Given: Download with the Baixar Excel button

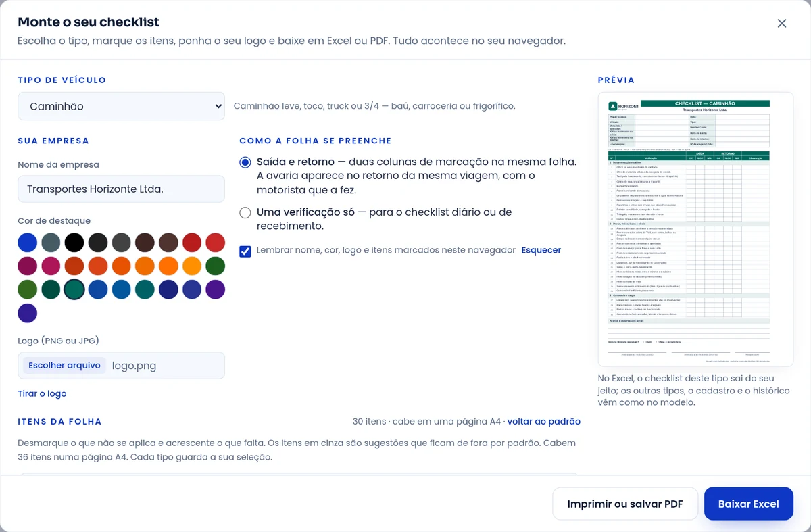Looking at the screenshot, I should pos(749,504).
